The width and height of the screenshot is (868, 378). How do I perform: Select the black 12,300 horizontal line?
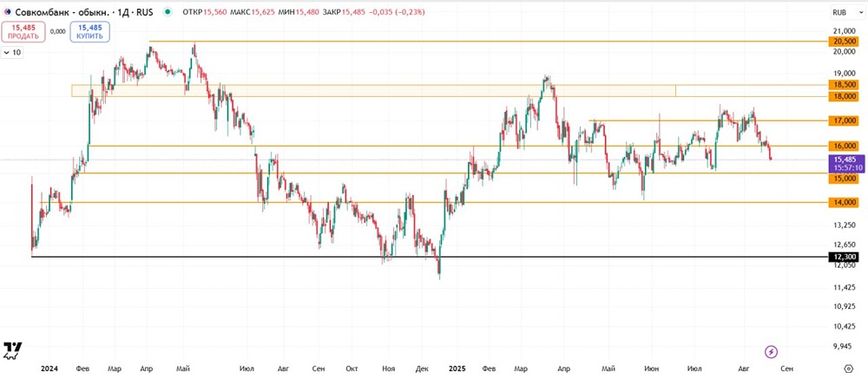[430, 257]
